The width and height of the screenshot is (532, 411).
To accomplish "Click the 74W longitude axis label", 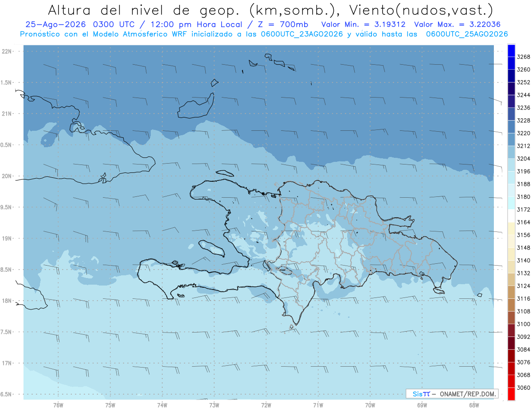I will 162,405.
